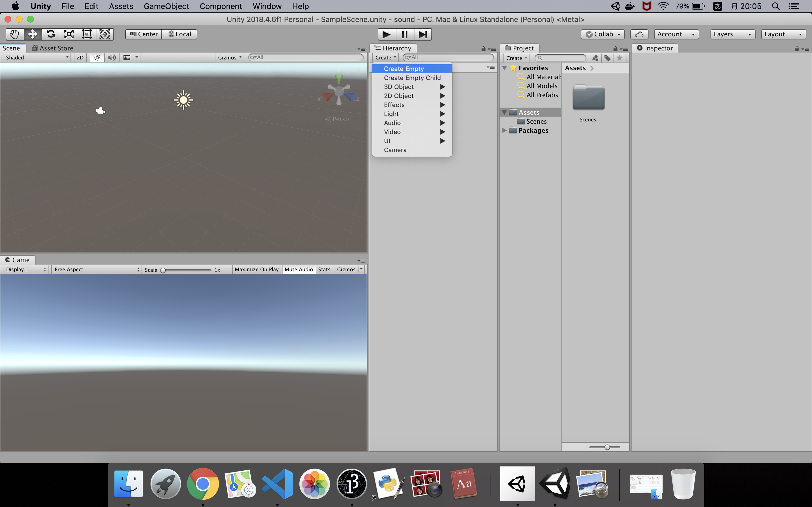Viewport: 812px width, 507px height.
Task: Open the Shaded draw mode dropdown
Action: pos(37,58)
